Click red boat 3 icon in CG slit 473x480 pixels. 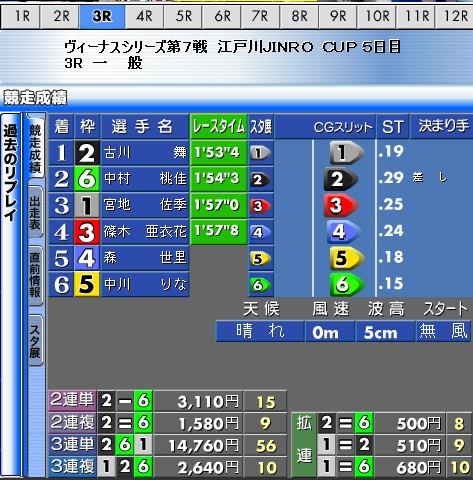[x=340, y=205]
